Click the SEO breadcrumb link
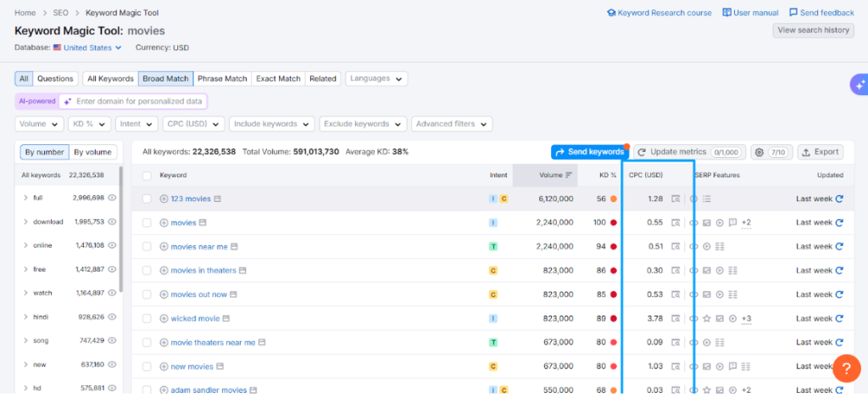Image resolution: width=868 pixels, height=398 pixels. click(x=61, y=13)
